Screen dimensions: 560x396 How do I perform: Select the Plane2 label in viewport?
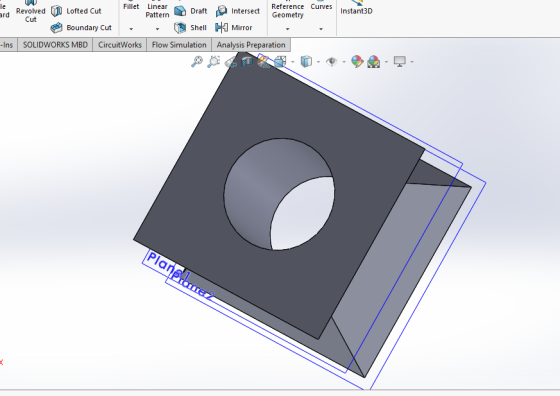[x=193, y=287]
